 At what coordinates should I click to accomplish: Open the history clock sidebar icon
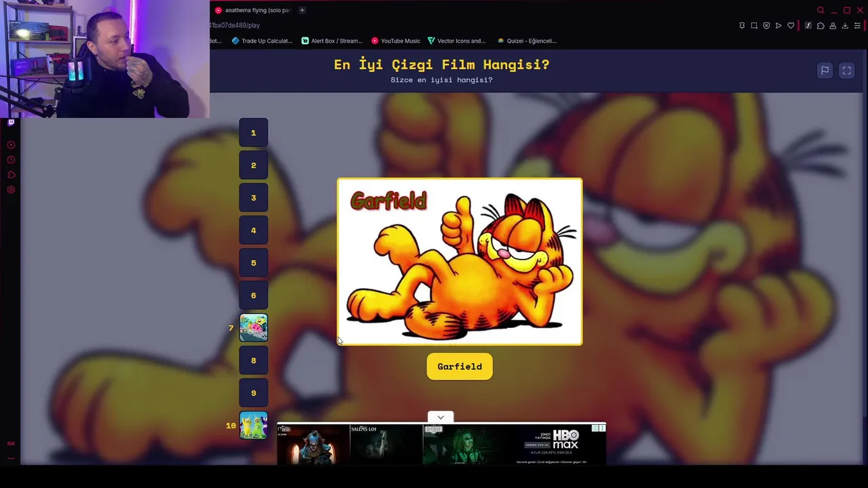click(x=11, y=160)
